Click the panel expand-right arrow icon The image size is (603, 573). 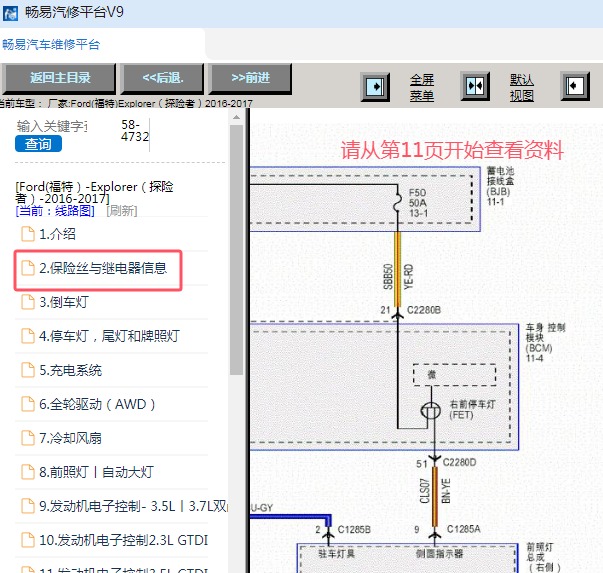pyautogui.click(x=375, y=87)
